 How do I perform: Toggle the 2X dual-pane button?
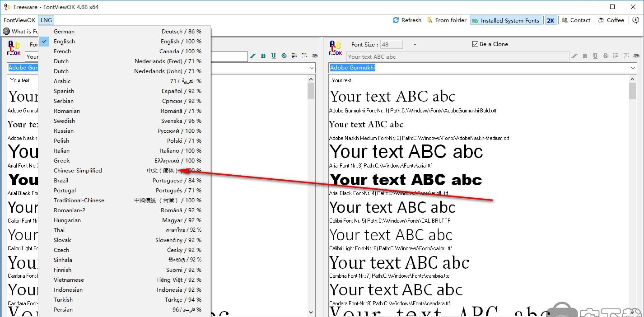[550, 20]
